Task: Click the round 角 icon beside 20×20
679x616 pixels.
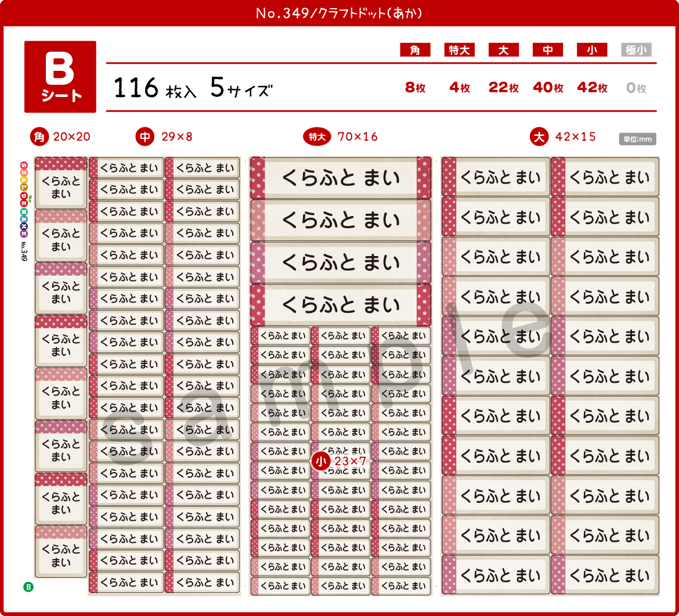Action: pyautogui.click(x=39, y=137)
